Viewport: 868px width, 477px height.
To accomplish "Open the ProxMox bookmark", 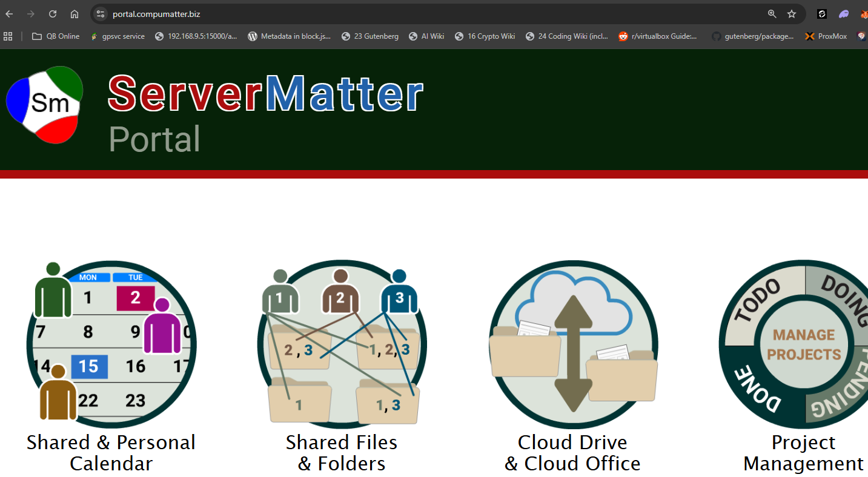I will [826, 36].
